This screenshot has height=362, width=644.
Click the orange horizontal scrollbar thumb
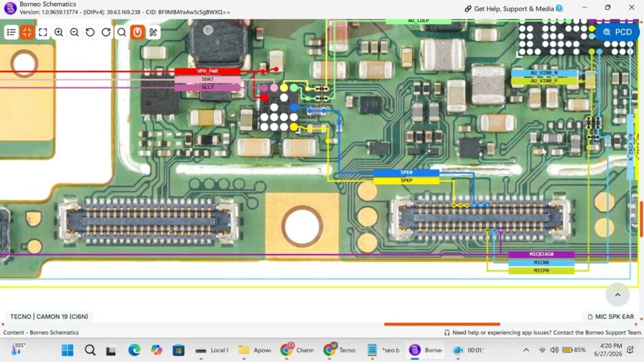coord(442,324)
